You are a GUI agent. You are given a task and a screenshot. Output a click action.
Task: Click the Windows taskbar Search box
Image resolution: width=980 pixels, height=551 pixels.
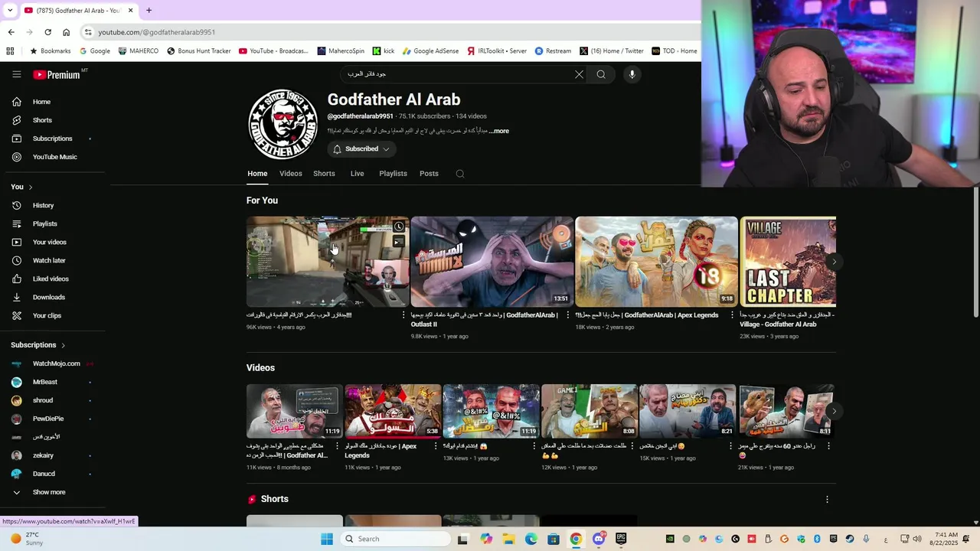click(x=394, y=539)
